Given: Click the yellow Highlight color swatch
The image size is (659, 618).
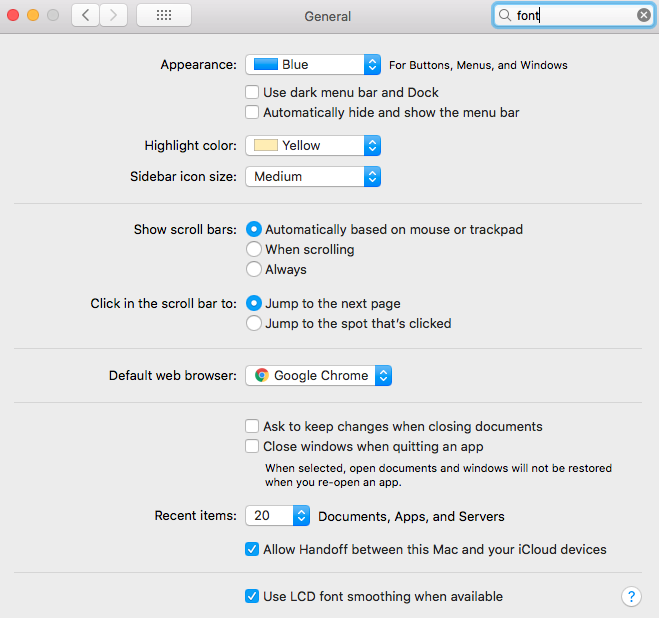Looking at the screenshot, I should 266,145.
